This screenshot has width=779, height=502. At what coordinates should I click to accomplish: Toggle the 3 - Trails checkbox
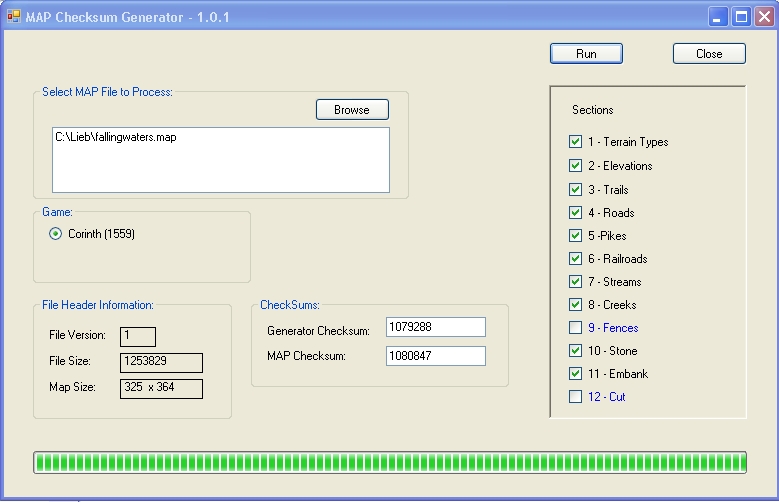click(x=575, y=189)
